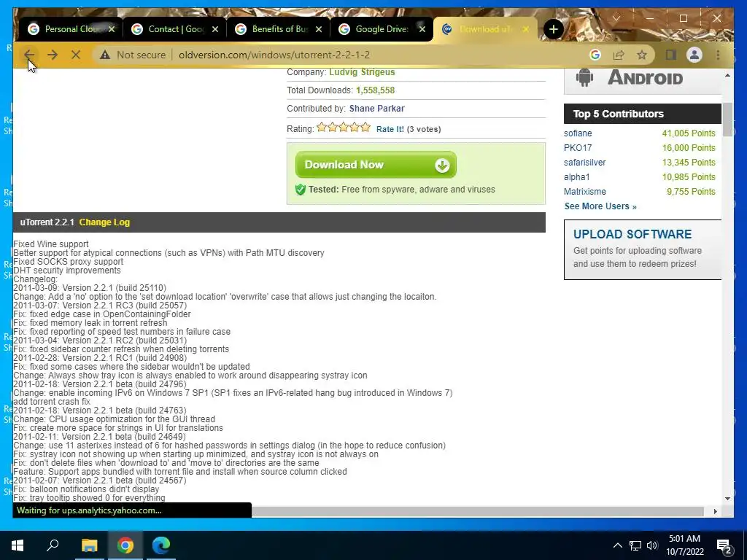Click the Chrome taskbar icon
747x560 pixels.
click(125, 545)
